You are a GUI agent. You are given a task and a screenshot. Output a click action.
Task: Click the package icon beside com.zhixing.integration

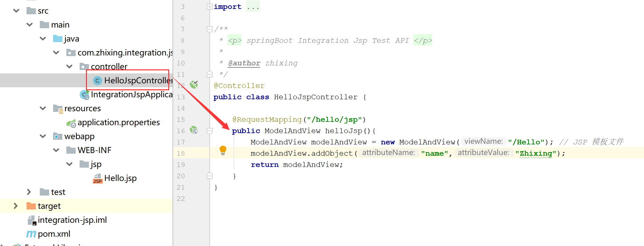tap(71, 52)
